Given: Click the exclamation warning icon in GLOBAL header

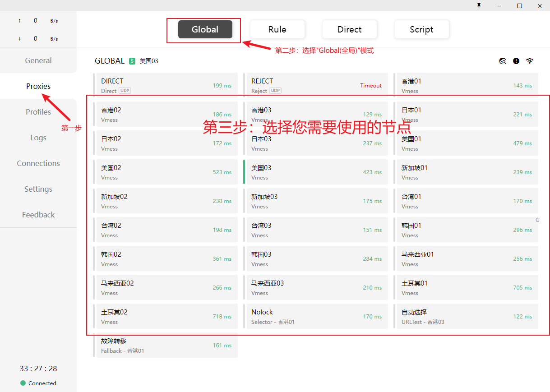Looking at the screenshot, I should coord(516,61).
